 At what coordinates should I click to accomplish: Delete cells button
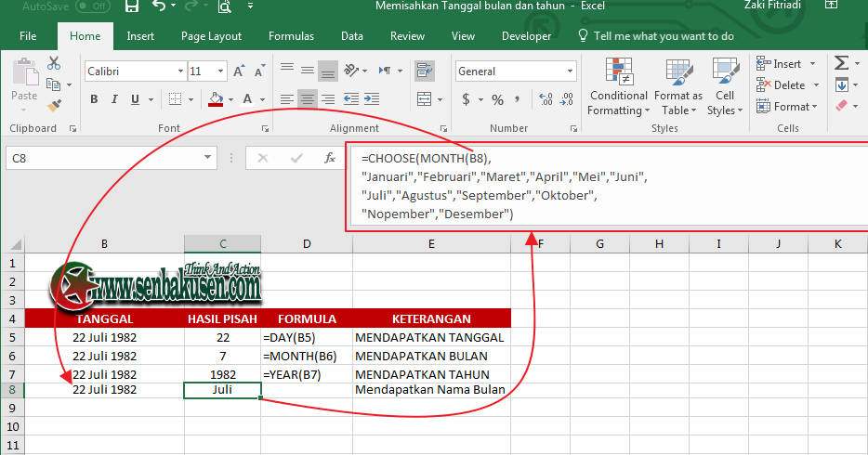[x=781, y=85]
